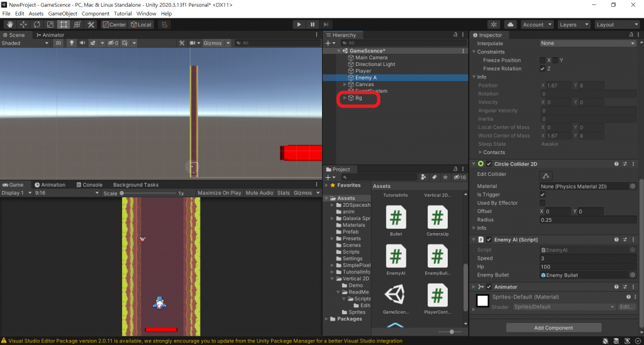Toggle the Scene grid icon
This screenshot has width=644, height=345.
point(125,43)
